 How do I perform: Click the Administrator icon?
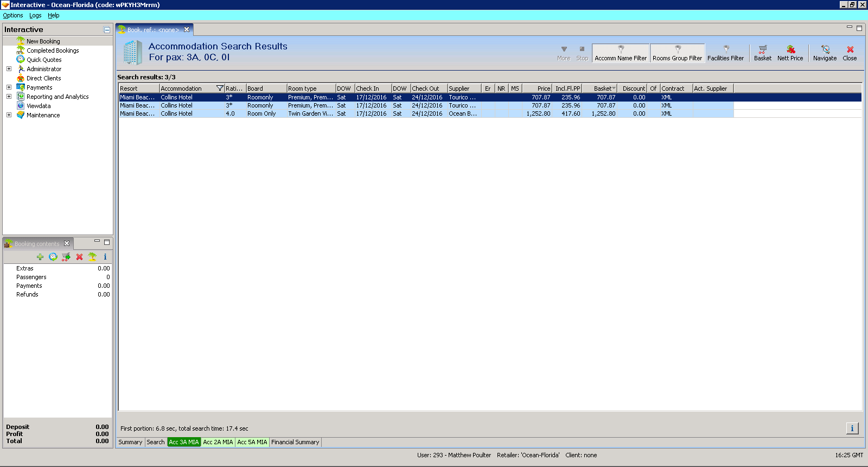21,69
